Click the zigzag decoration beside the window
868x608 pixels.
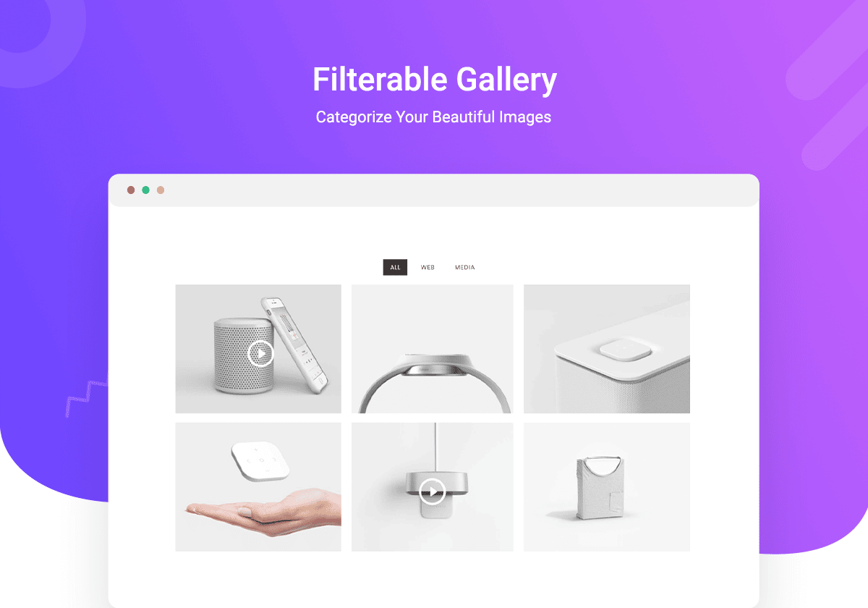pos(85,394)
